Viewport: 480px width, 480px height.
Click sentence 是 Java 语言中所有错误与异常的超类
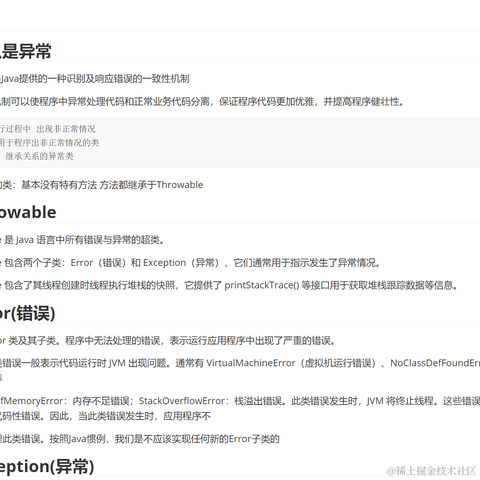[x=82, y=240]
